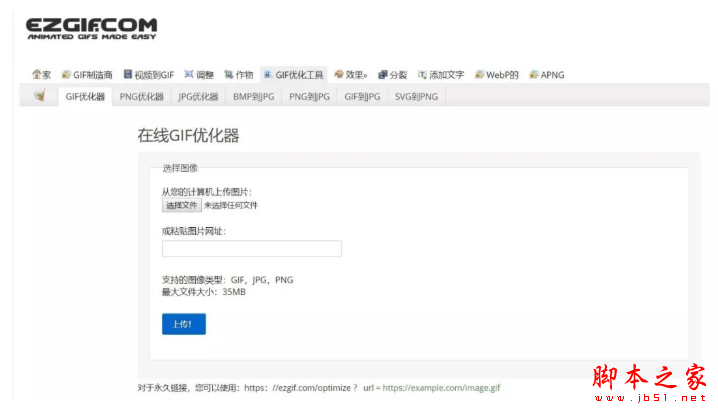Image resolution: width=718 pixels, height=409 pixels.
Task: Open the GIF制造商 menu
Action: (x=87, y=75)
